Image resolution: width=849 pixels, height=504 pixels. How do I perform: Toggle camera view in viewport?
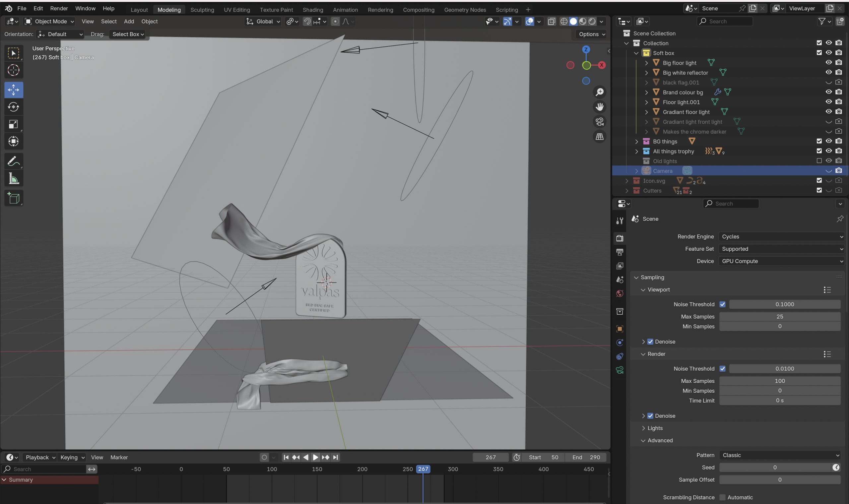600,122
